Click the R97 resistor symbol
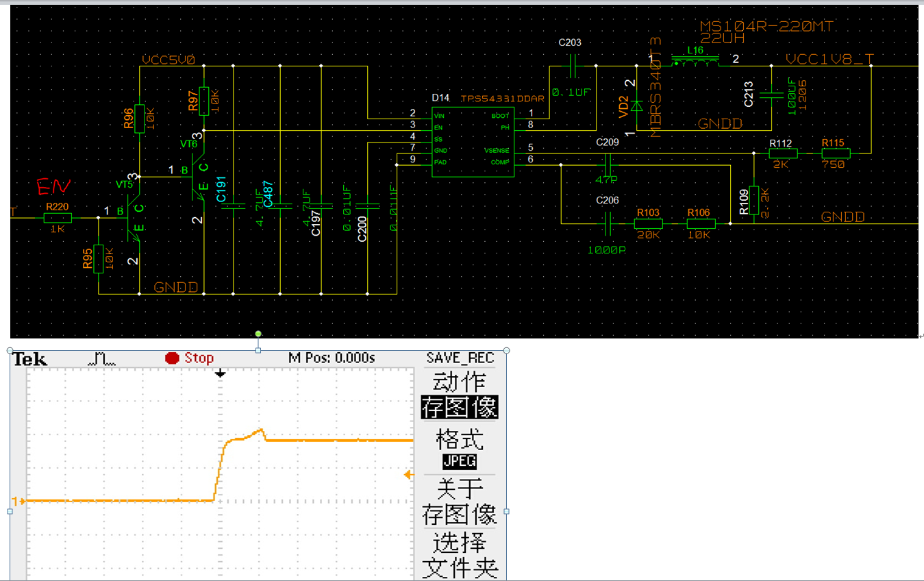The width and height of the screenshot is (924, 581). pyautogui.click(x=203, y=101)
